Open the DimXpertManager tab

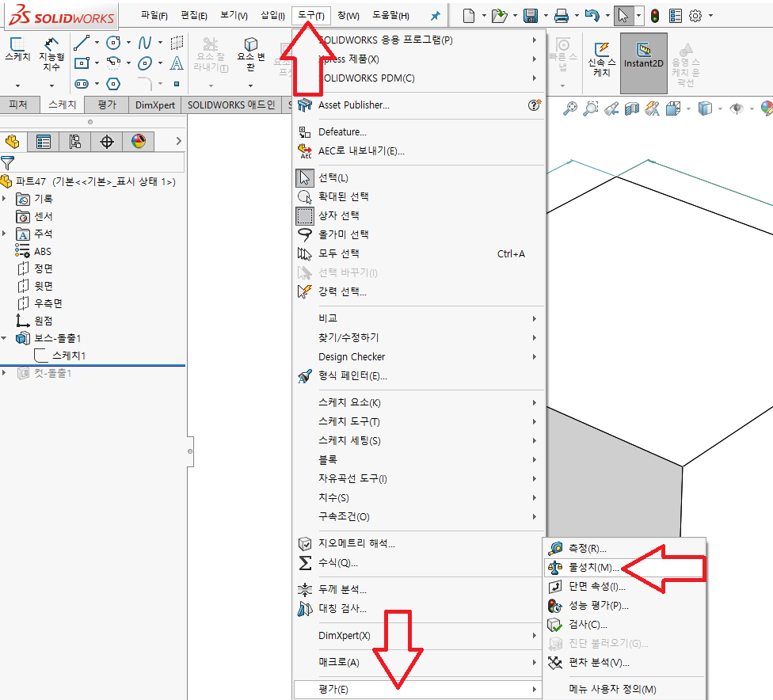click(x=106, y=142)
